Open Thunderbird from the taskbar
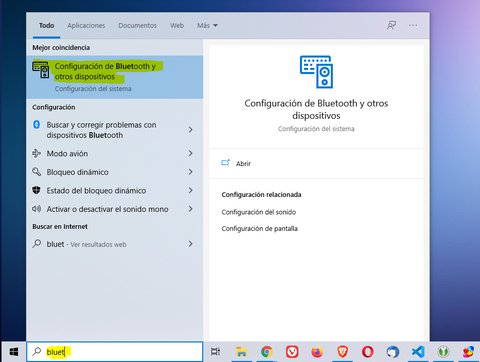Viewport: 480px width, 362px height. pyautogui.click(x=393, y=351)
